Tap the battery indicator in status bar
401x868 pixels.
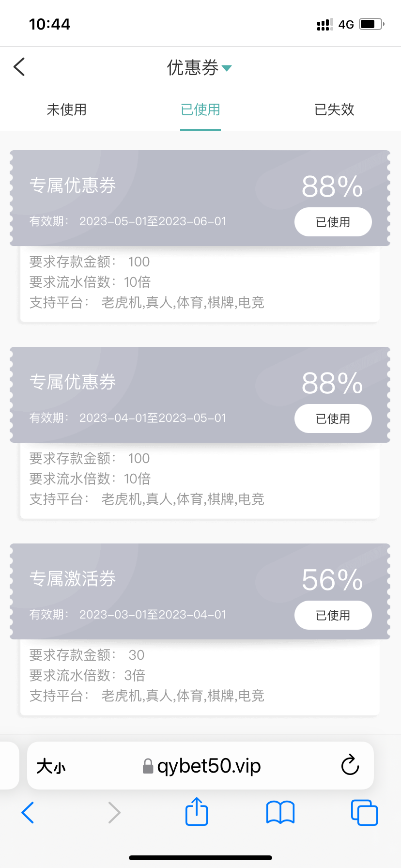click(371, 24)
